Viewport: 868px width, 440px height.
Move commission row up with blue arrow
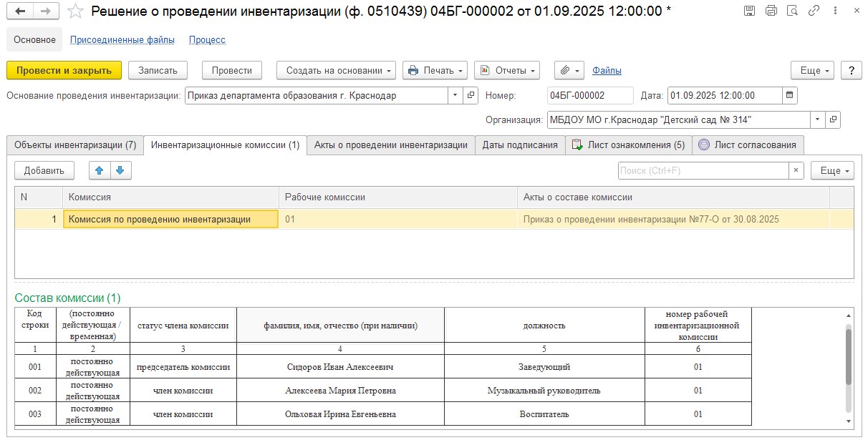pos(100,170)
